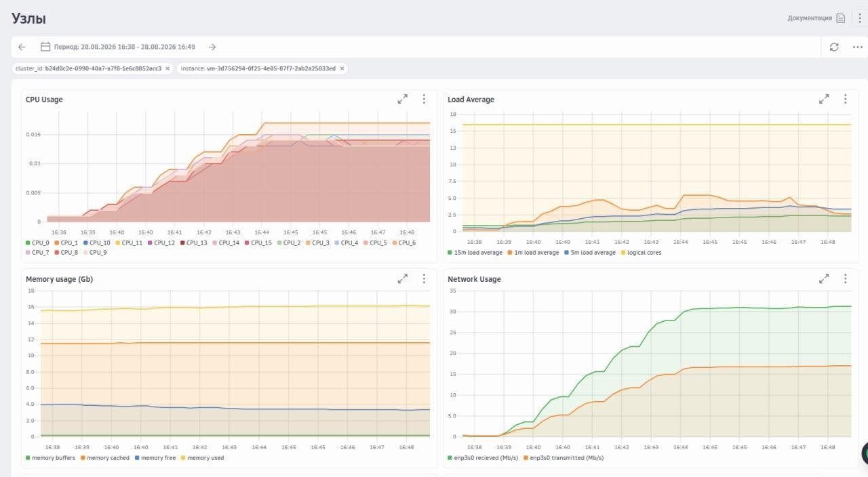Remove the cluster_id filter chip

pyautogui.click(x=167, y=68)
